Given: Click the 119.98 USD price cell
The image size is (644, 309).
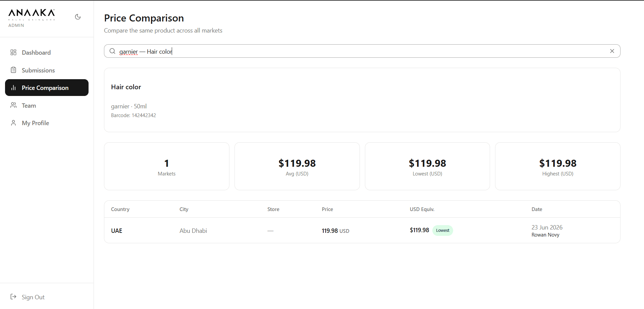Looking at the screenshot, I should coord(335,231).
